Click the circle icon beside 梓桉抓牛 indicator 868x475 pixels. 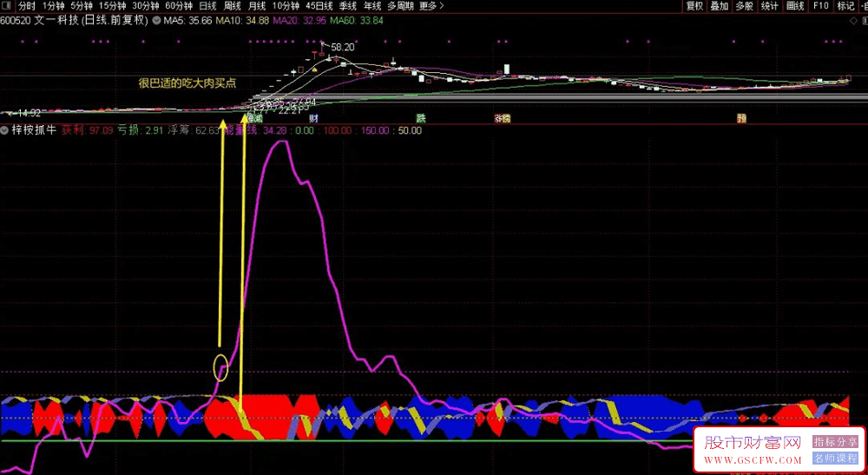(x=5, y=130)
